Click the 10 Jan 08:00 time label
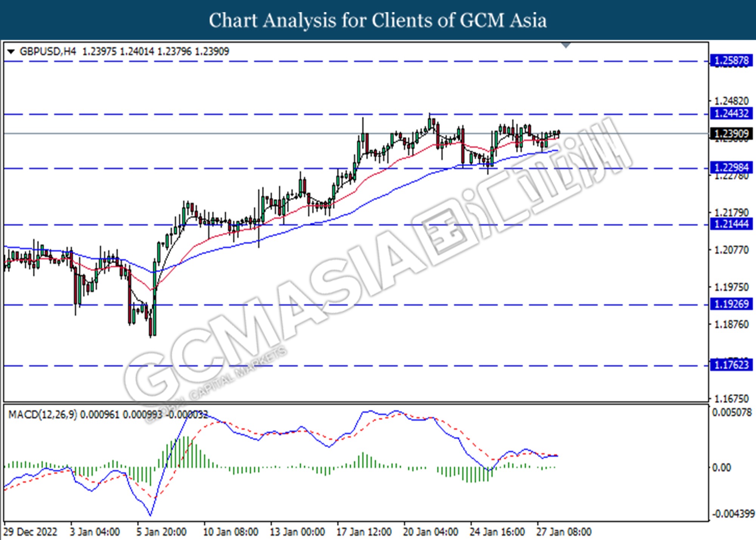Viewport: 756px width, 540px height. (x=231, y=532)
